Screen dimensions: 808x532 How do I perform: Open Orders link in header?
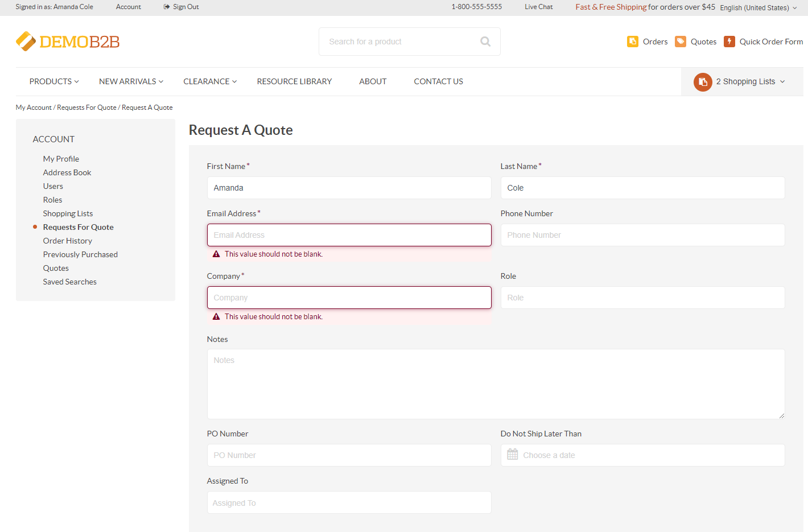[656, 42]
